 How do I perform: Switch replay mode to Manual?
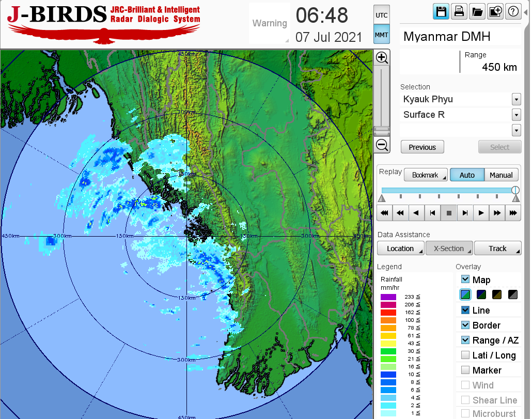(x=501, y=175)
